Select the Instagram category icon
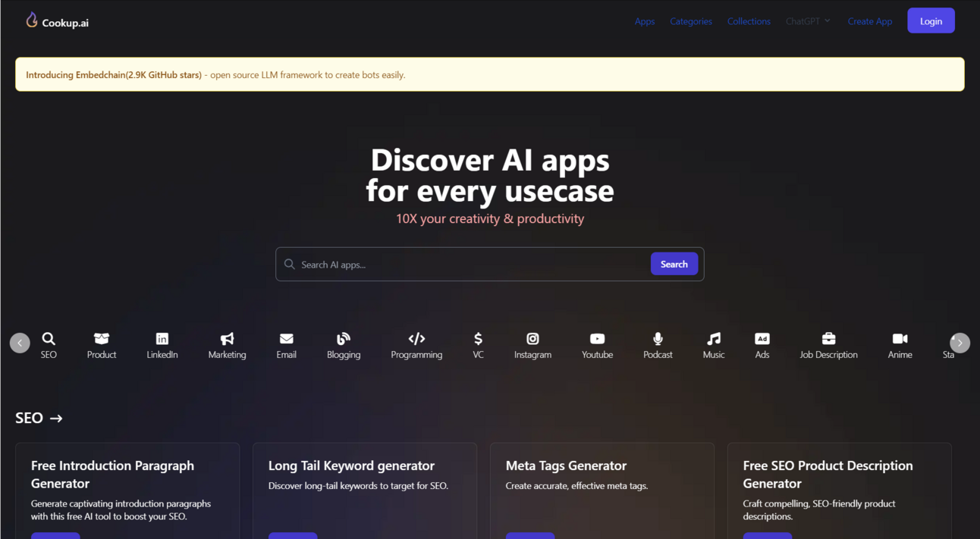The image size is (980, 539). point(532,340)
